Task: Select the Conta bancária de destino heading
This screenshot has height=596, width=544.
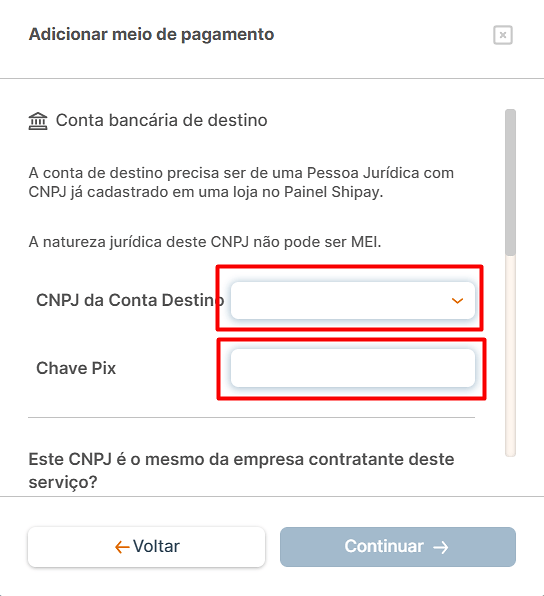Action: click(x=162, y=120)
